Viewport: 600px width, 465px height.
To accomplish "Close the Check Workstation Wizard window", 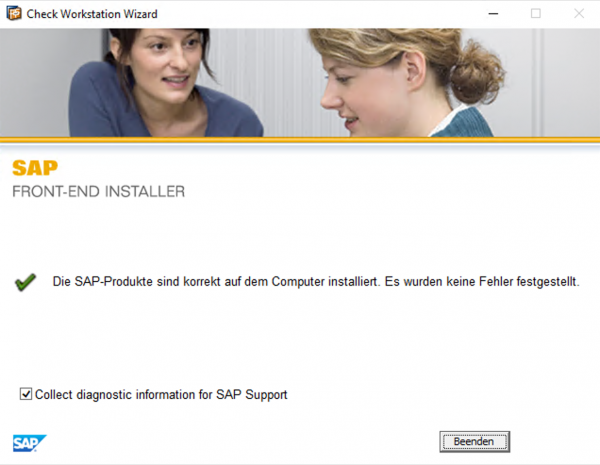I will [x=579, y=14].
